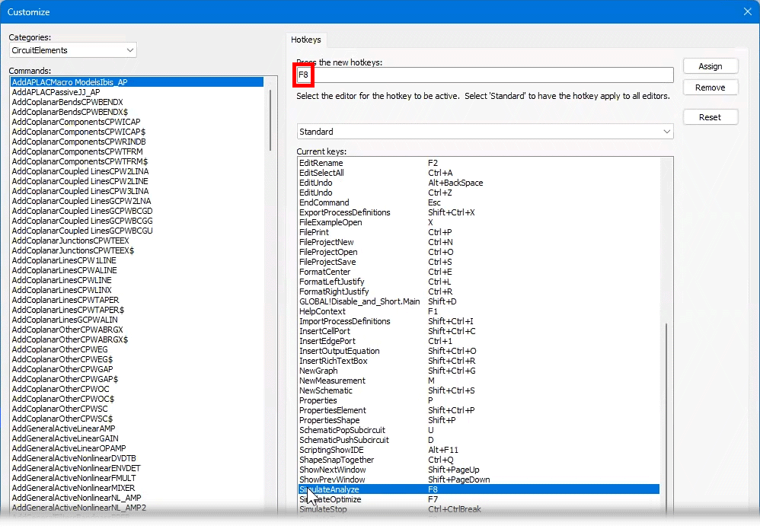Open the Categories dropdown showing CircuitElements
Viewport: 760px width, 532px height.
coord(72,50)
